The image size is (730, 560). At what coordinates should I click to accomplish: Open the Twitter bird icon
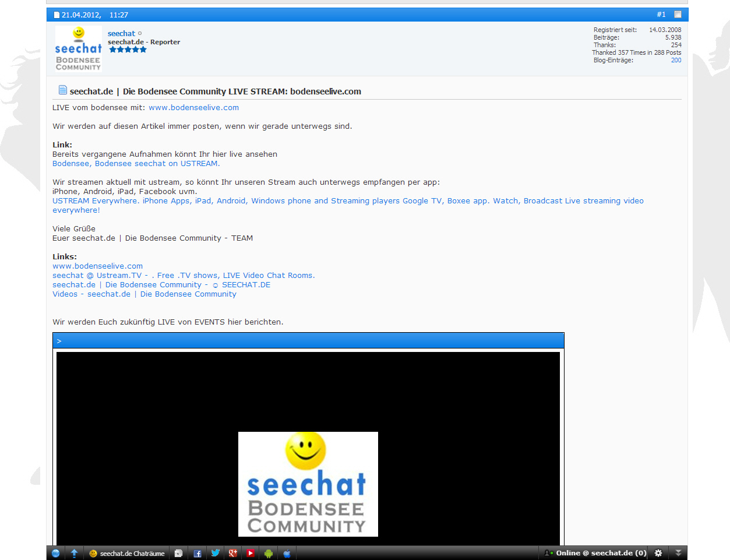216,553
